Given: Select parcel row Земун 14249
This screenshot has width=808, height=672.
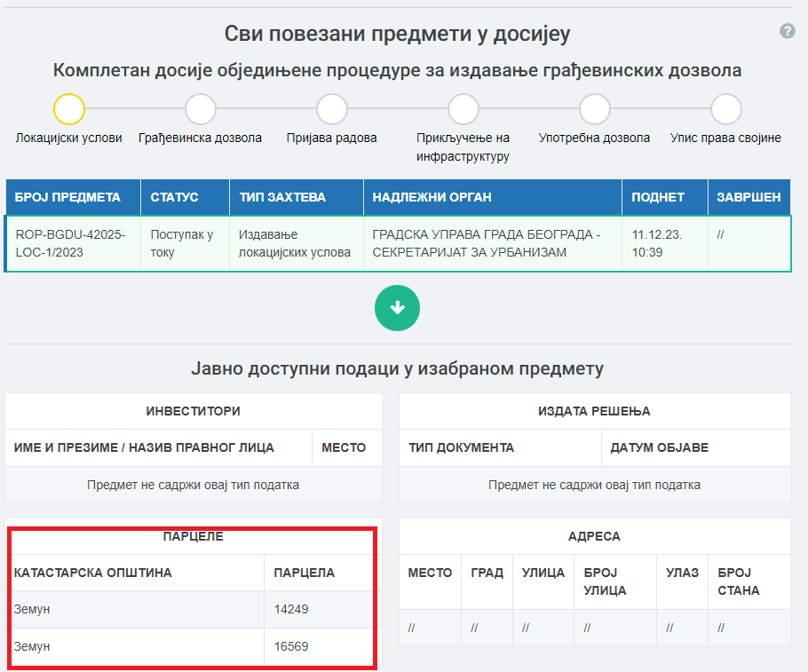Looking at the screenshot, I should point(193,610).
